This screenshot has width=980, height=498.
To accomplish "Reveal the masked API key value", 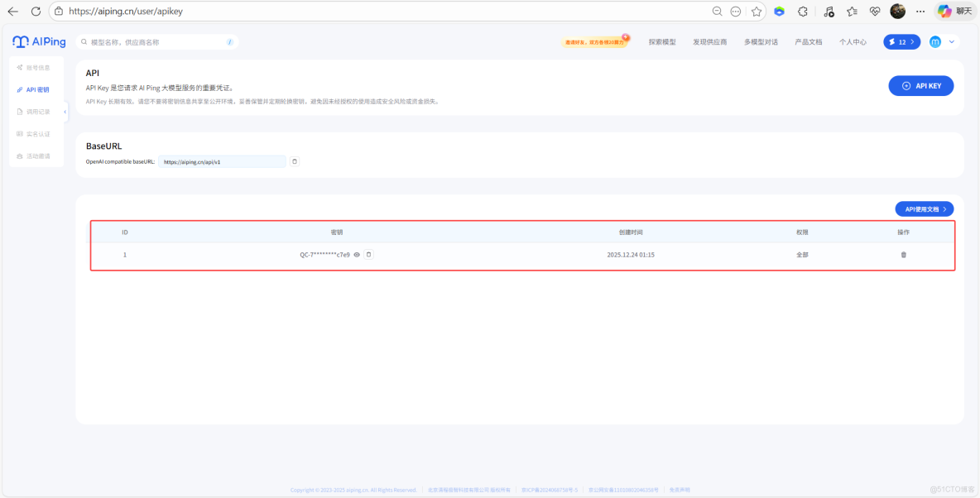I will coord(356,255).
